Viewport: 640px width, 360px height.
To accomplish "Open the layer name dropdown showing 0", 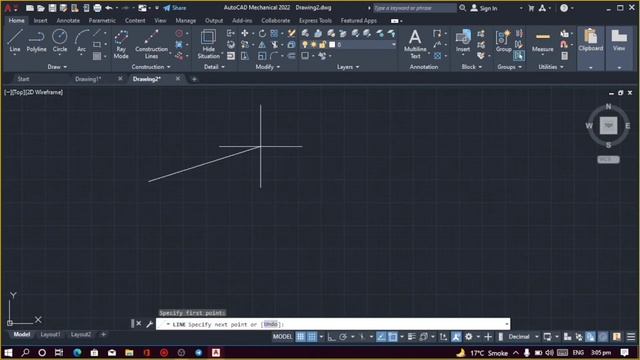I will pos(366,44).
